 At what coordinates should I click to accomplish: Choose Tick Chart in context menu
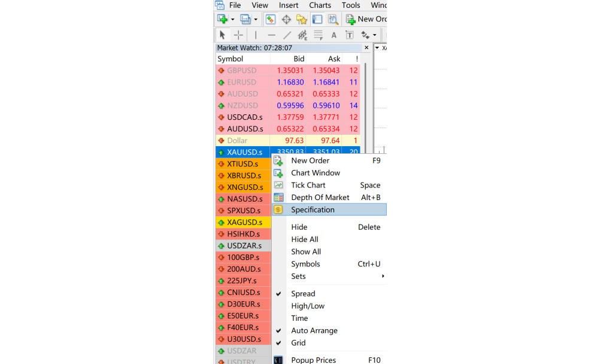pyautogui.click(x=329, y=185)
